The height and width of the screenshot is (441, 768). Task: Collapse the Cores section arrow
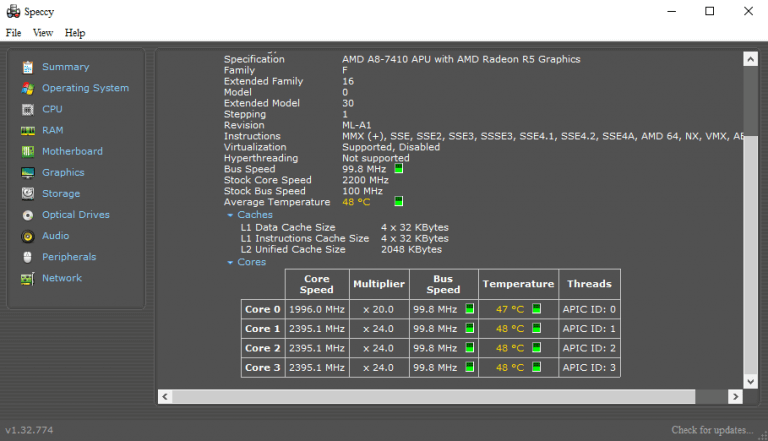[230, 263]
